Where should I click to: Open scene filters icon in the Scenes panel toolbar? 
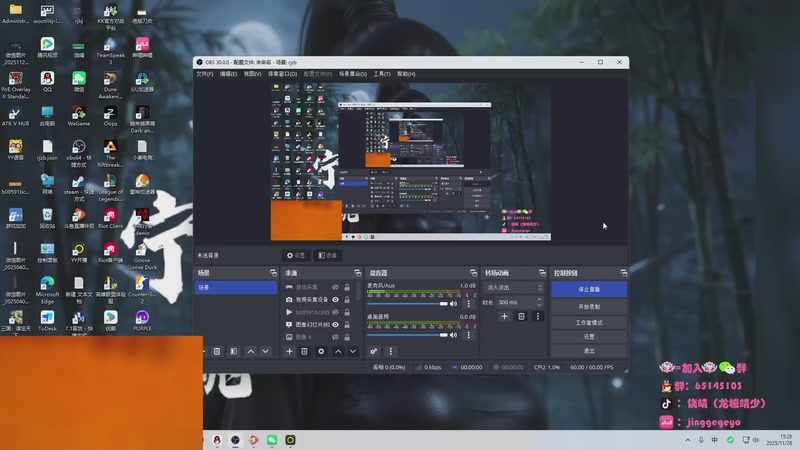(234, 351)
